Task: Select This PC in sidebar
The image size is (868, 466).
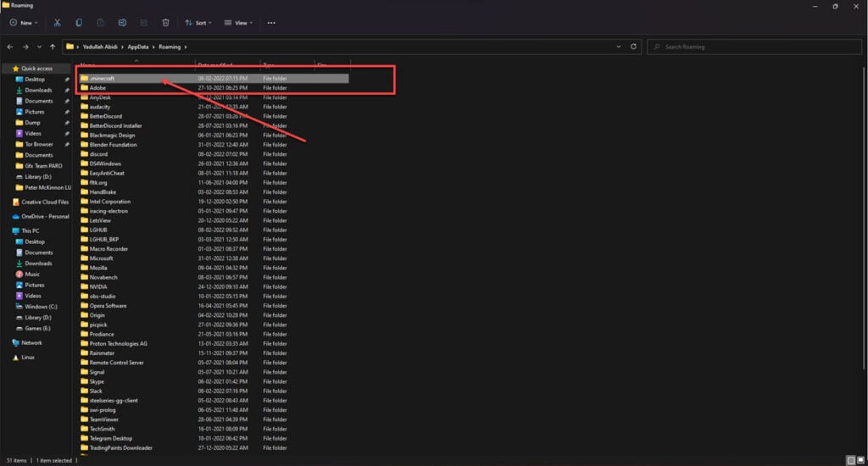Action: [x=30, y=230]
